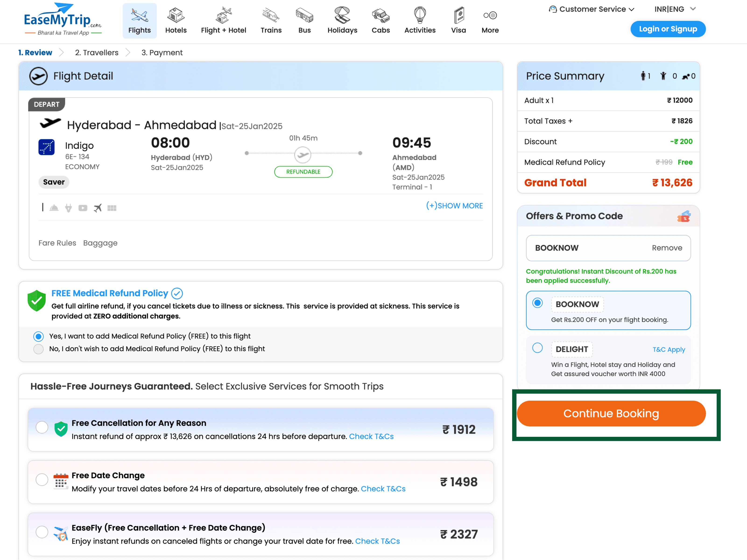This screenshot has height=560, width=747.
Task: Remove the applied BOOKNOW promo code
Action: tap(667, 248)
